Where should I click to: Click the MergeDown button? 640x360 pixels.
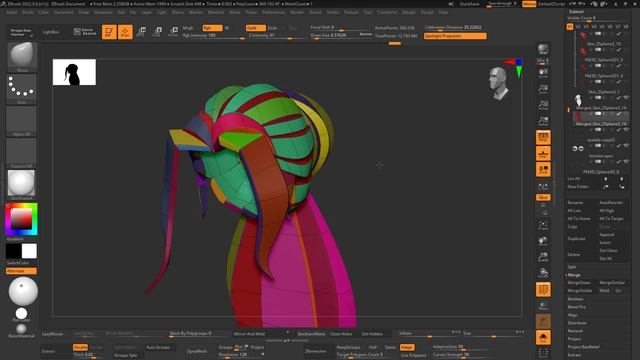point(580,283)
